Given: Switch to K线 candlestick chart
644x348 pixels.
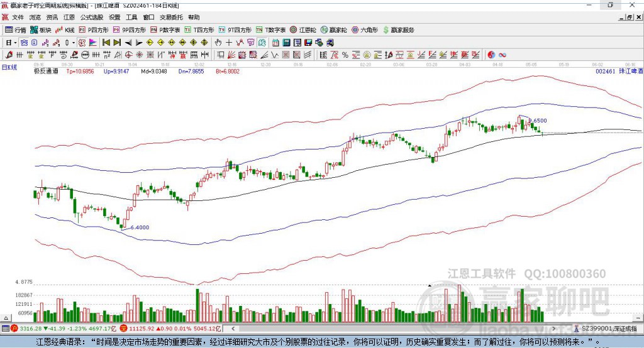Looking at the screenshot, I should [65, 30].
